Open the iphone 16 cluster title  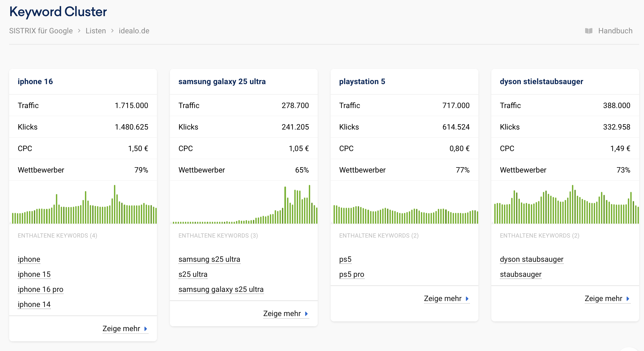[x=35, y=81]
